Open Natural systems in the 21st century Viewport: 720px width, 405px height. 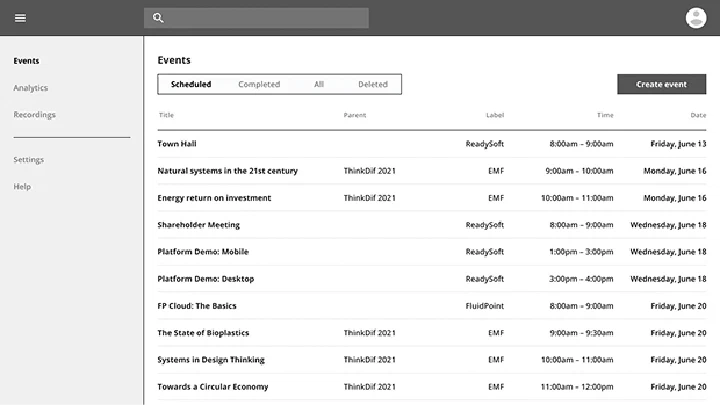coord(228,171)
